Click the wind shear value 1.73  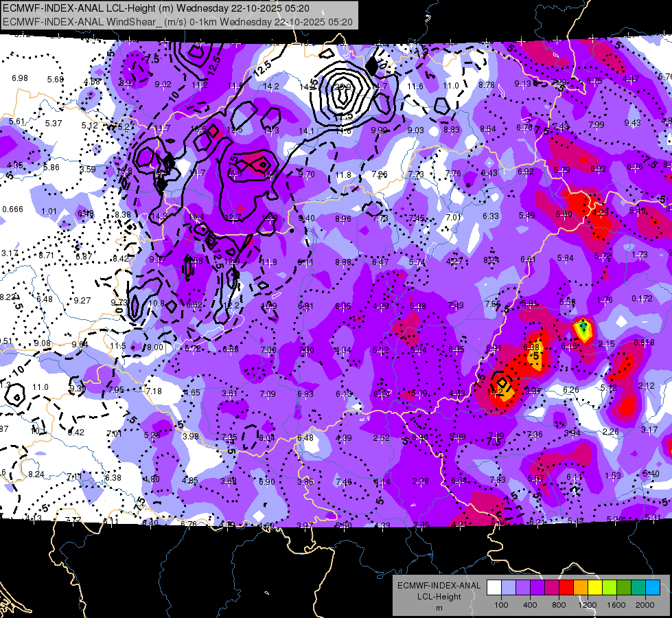pos(640,255)
